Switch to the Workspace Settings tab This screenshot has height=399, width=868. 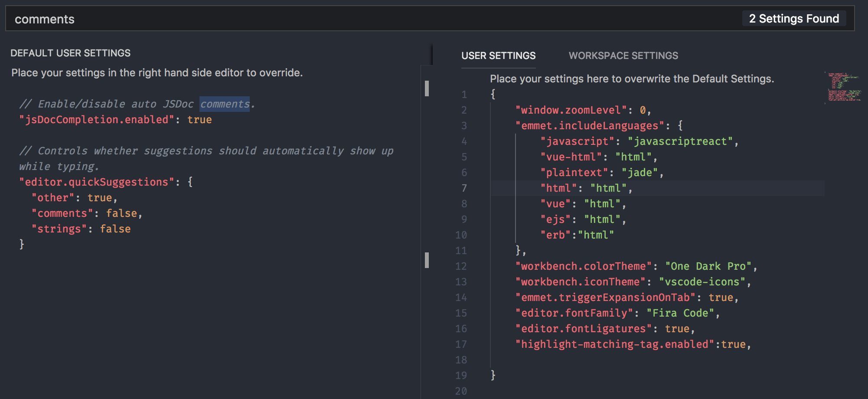623,56
